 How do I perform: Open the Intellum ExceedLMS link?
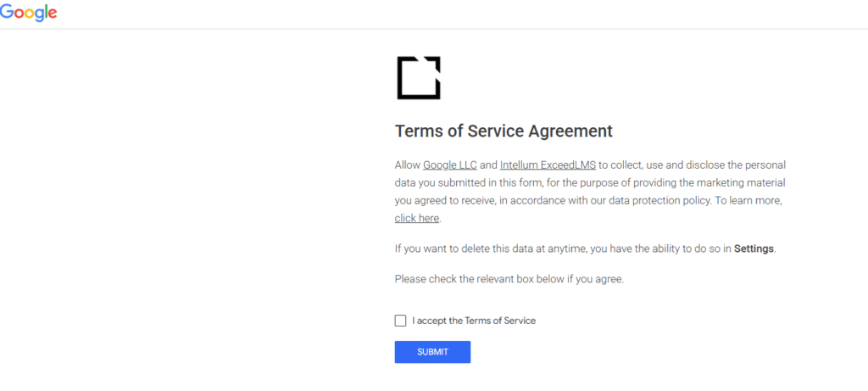(x=548, y=165)
